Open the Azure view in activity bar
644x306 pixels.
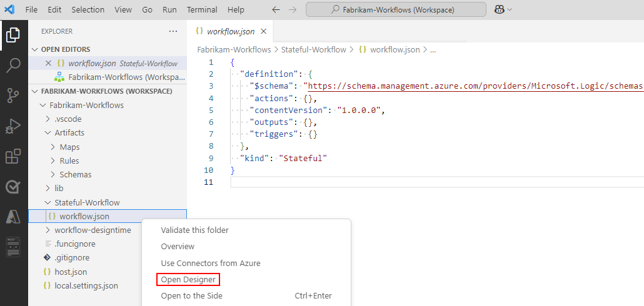pyautogui.click(x=13, y=217)
